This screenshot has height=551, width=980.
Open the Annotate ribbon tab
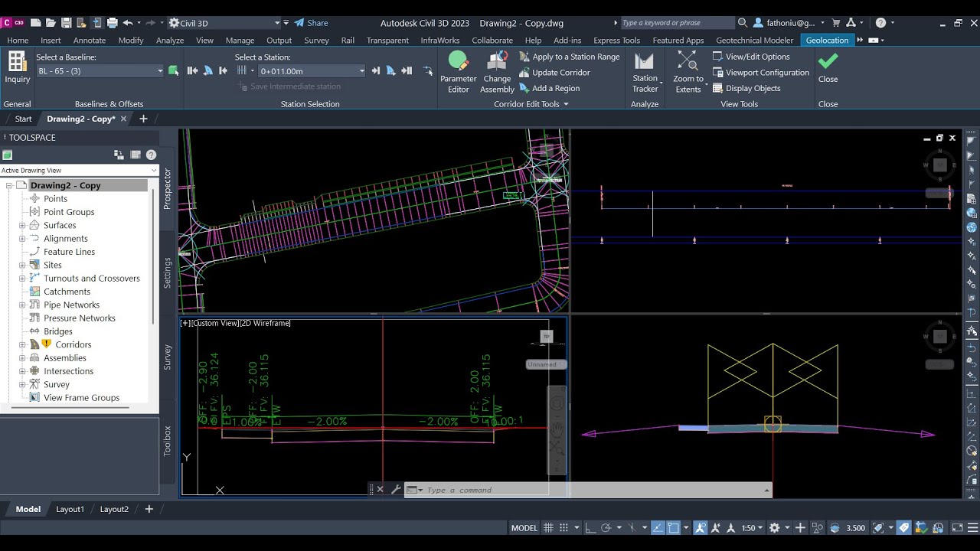90,40
